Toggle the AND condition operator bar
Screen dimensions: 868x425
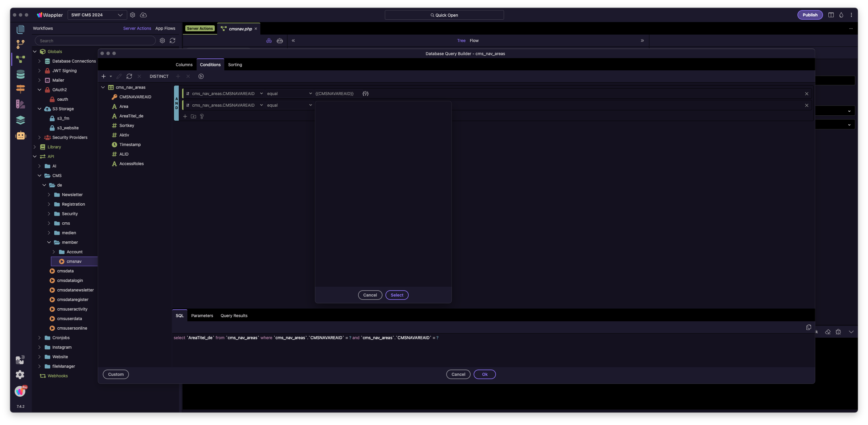tap(176, 103)
